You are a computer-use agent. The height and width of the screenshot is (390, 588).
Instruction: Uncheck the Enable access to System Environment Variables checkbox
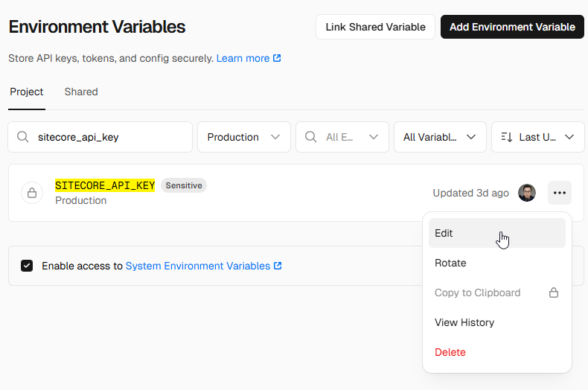click(27, 266)
